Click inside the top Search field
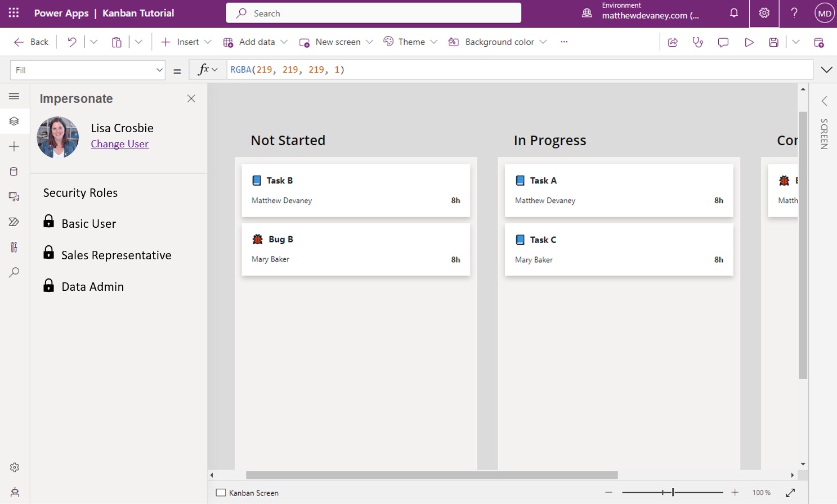Image resolution: width=837 pixels, height=504 pixels. [373, 13]
